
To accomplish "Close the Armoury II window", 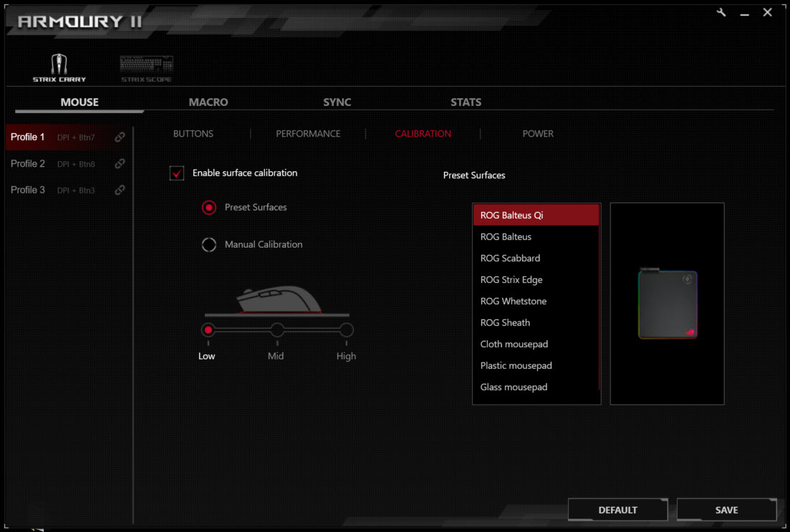I will (767, 12).
